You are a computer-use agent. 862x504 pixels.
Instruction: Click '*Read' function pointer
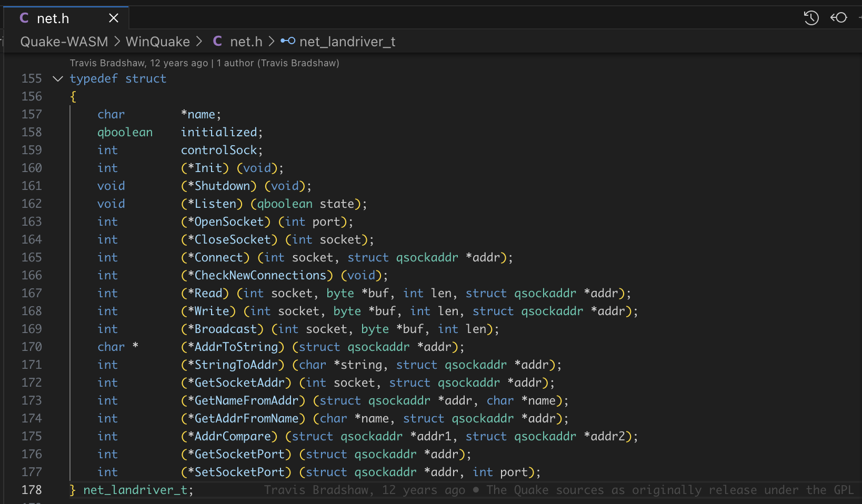tap(205, 294)
